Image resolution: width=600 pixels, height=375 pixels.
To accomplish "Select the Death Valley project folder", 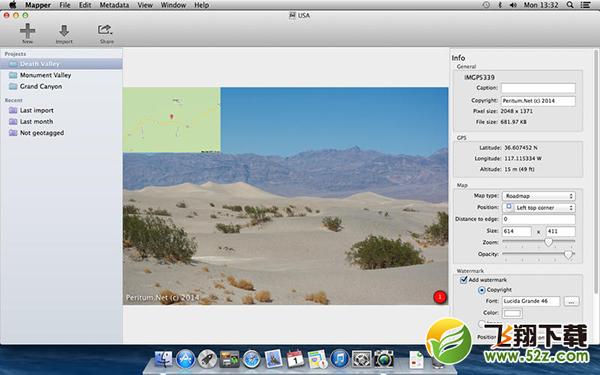I will click(61, 64).
